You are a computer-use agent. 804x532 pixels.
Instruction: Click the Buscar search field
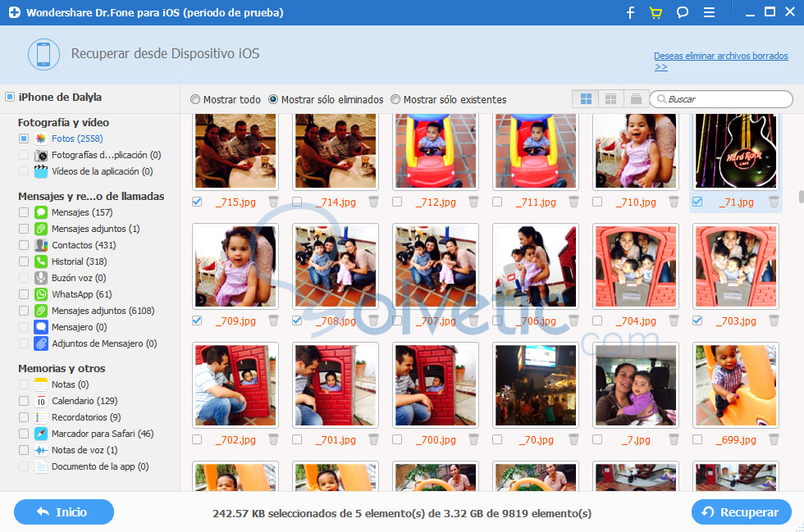tap(721, 99)
